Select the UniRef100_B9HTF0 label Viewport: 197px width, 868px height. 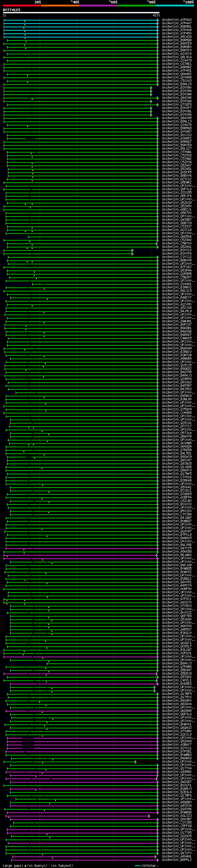click(177, 50)
